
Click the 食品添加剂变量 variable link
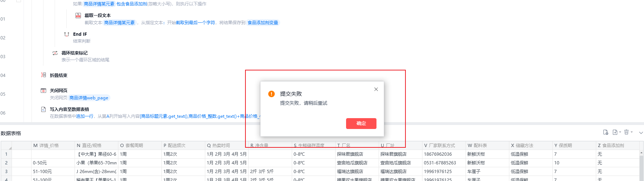click(x=263, y=23)
